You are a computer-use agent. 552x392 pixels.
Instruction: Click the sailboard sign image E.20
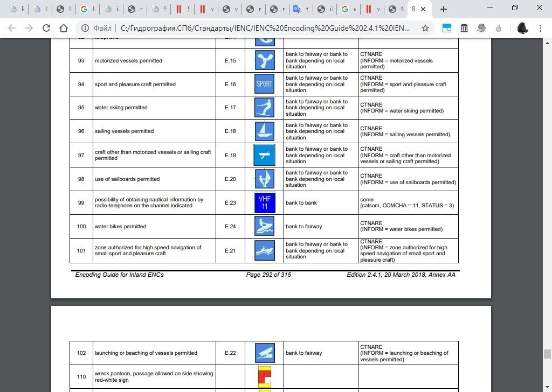[264, 179]
